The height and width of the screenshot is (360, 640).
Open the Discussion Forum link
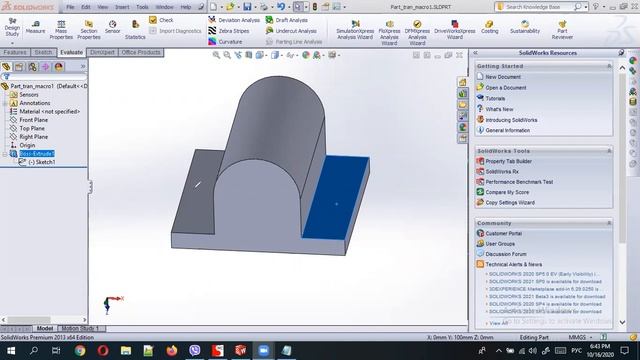(506, 254)
